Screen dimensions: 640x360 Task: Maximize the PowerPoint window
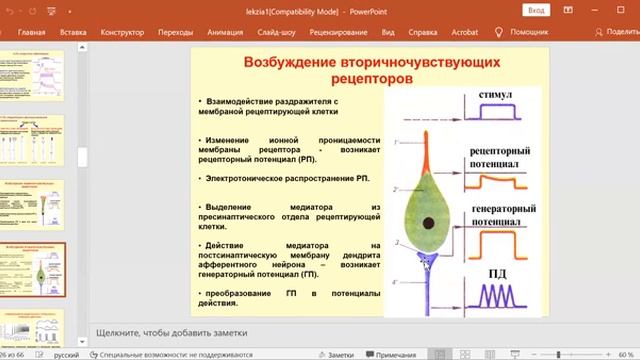[620, 10]
